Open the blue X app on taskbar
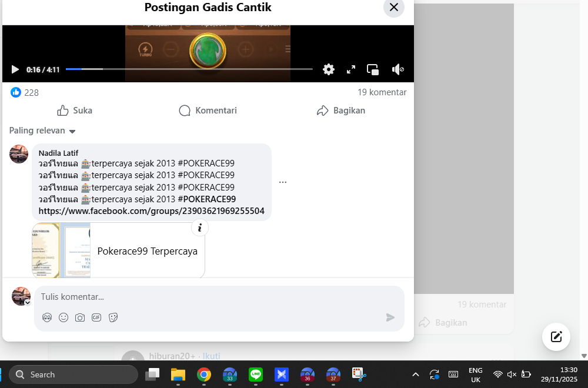This screenshot has width=588, height=388. 282,374
